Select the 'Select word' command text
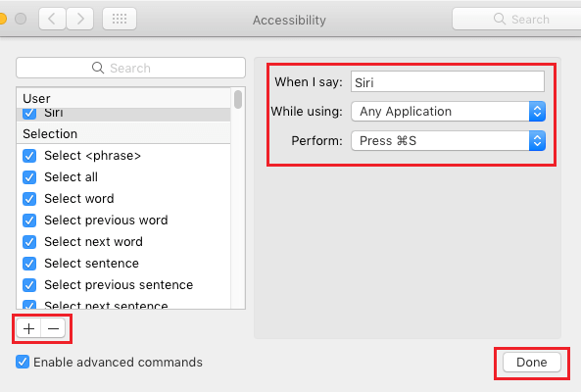Image resolution: width=581 pixels, height=392 pixels. click(x=79, y=199)
